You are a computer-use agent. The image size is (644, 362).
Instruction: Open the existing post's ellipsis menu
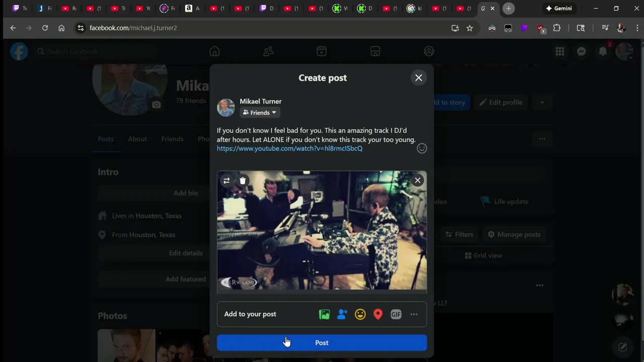pyautogui.click(x=540, y=285)
